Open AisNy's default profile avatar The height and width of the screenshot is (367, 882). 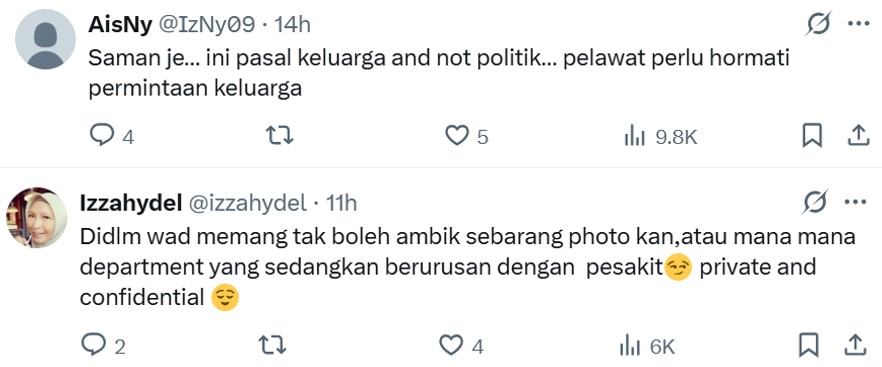[x=45, y=39]
